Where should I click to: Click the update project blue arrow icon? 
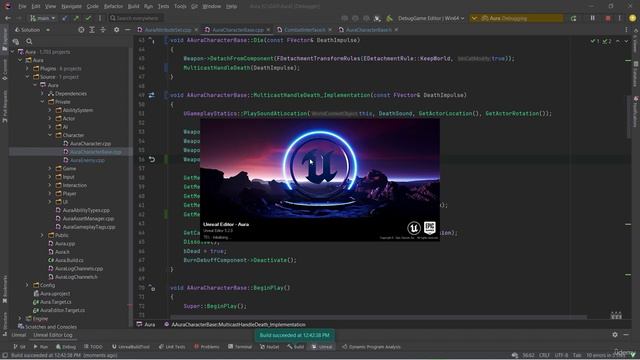pos(65,18)
